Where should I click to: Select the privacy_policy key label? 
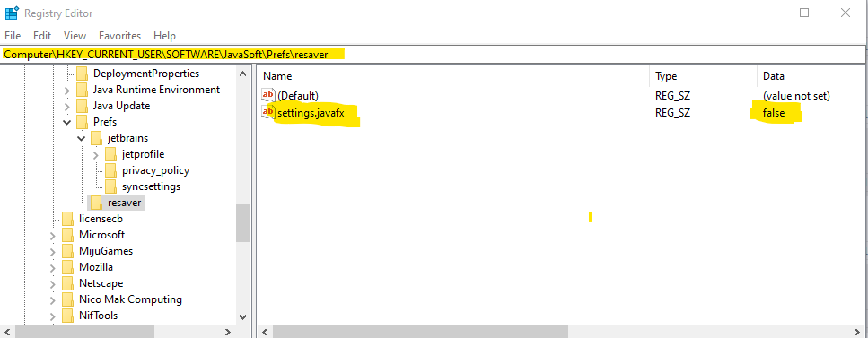click(x=155, y=170)
